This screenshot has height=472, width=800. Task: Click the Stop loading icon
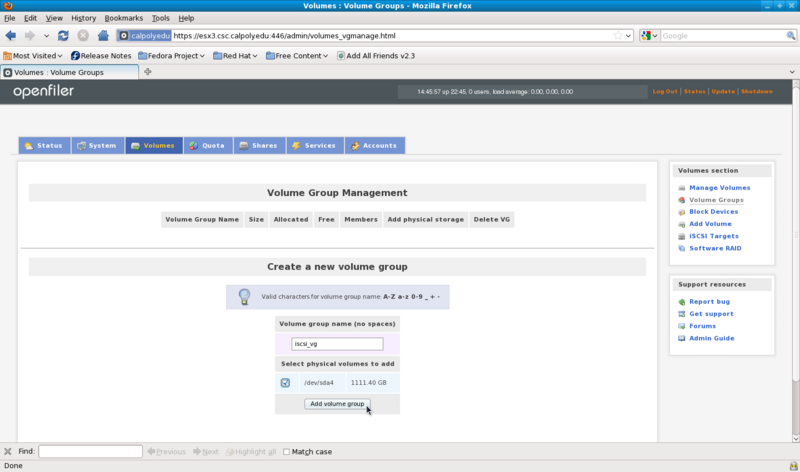pyautogui.click(x=83, y=36)
